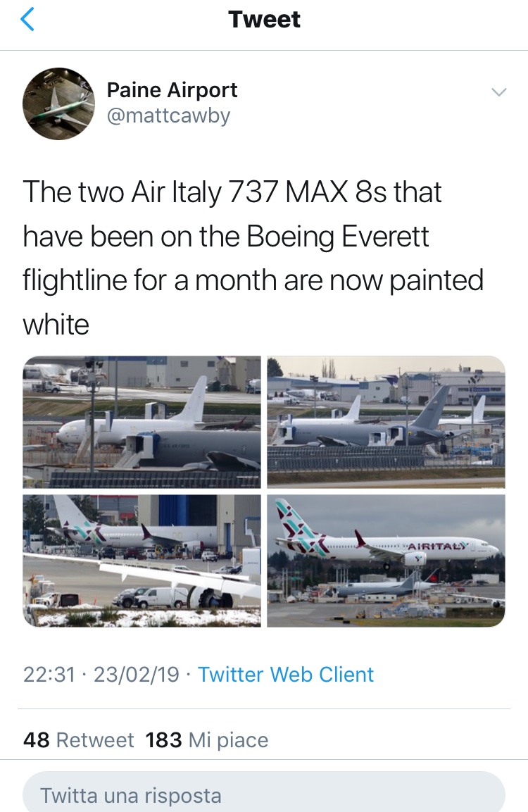
Task: Tap the Tweet header title
Action: tap(264, 20)
